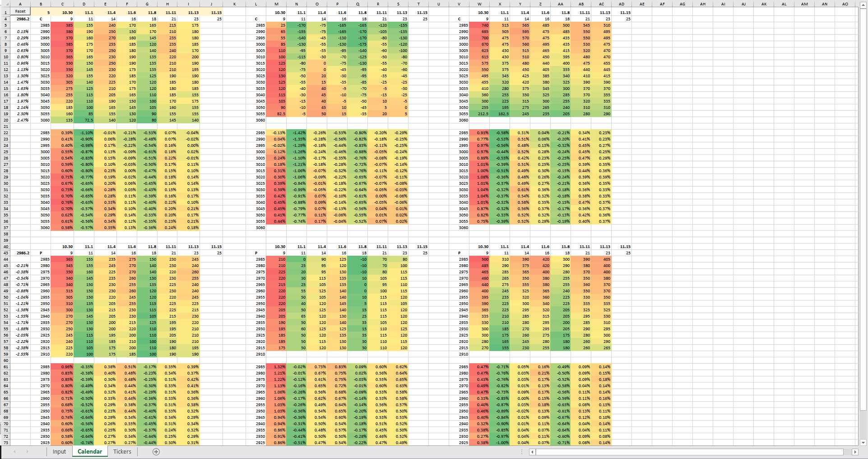Click the next sheet navigation arrow

pos(27,452)
